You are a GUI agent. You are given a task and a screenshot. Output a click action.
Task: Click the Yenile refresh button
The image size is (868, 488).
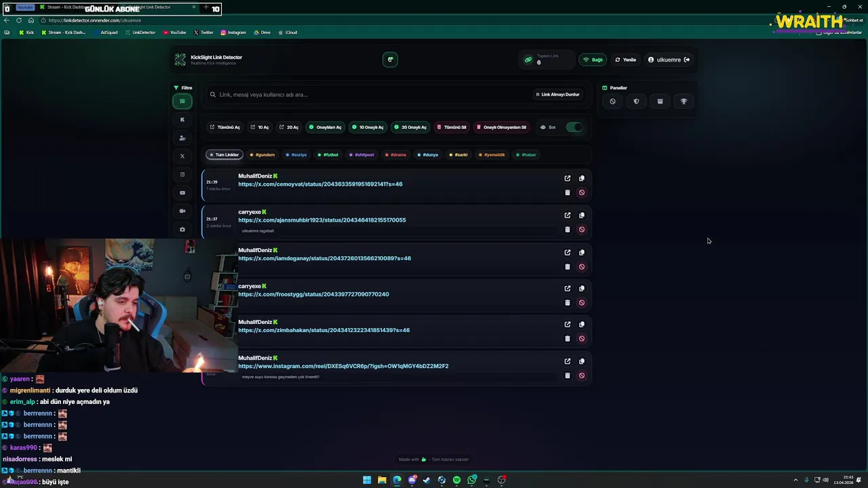(625, 60)
